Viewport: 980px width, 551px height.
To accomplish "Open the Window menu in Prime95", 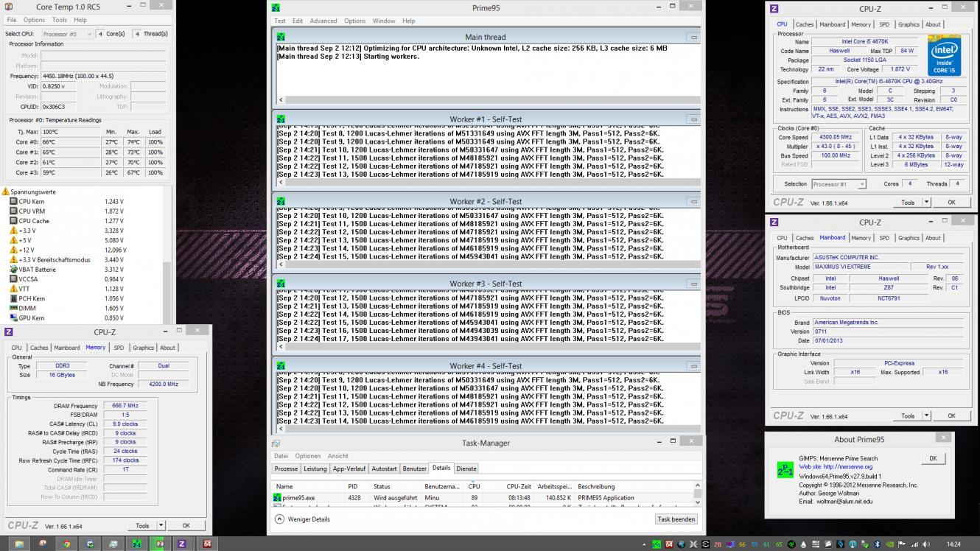I will (x=383, y=21).
